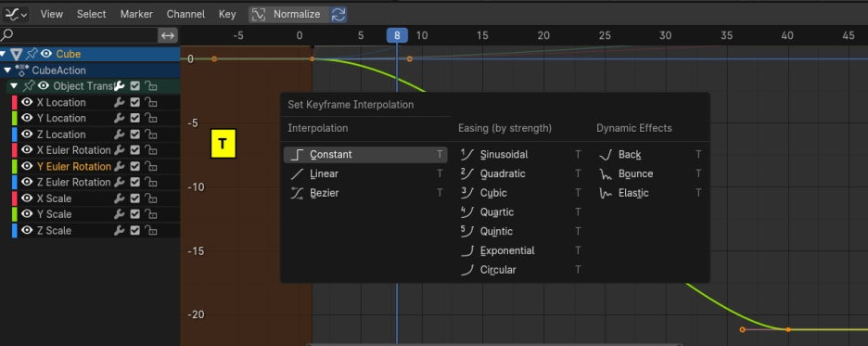868x346 pixels.
Task: Click the auto-normalization refresh icon
Action: [x=338, y=15]
